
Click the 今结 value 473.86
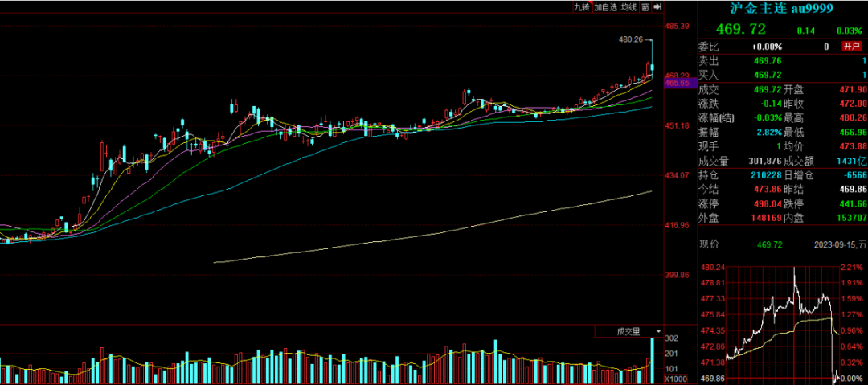tap(768, 190)
